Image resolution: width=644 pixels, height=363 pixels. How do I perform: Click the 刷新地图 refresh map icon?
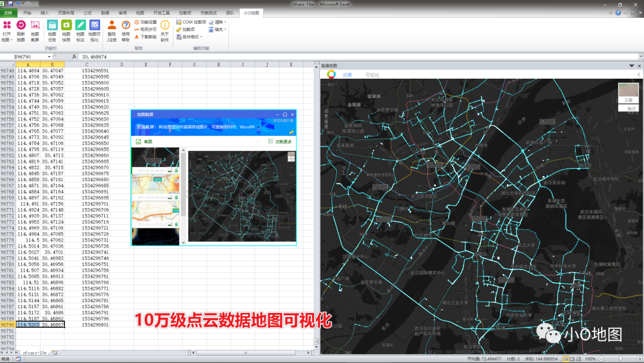click(x=21, y=25)
